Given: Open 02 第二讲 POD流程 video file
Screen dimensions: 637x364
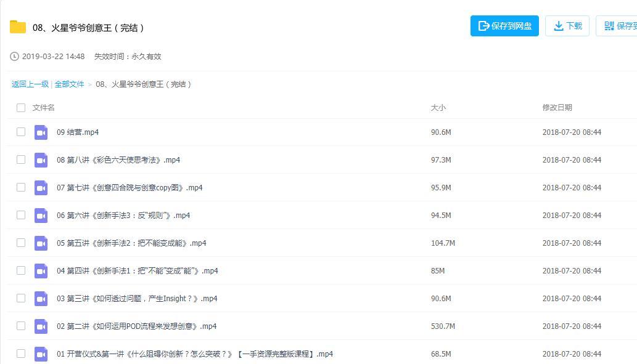Looking at the screenshot, I should pos(136,326).
